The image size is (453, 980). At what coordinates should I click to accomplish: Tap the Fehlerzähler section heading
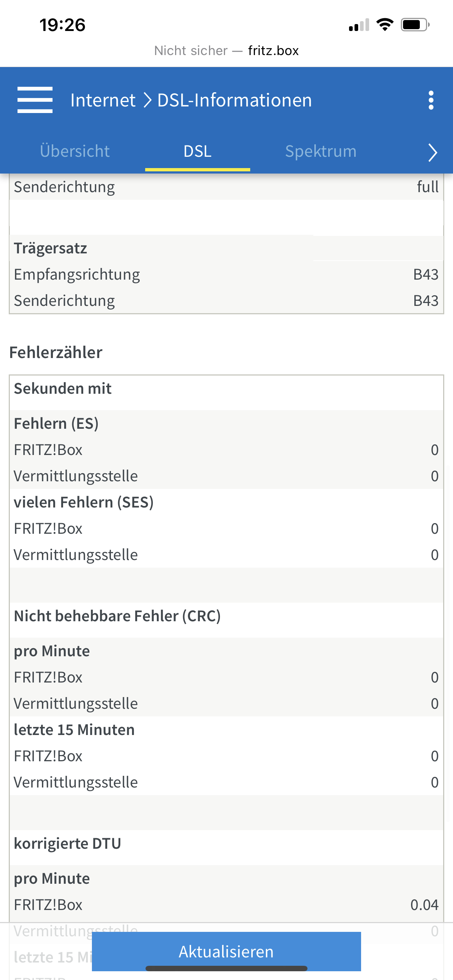click(56, 352)
